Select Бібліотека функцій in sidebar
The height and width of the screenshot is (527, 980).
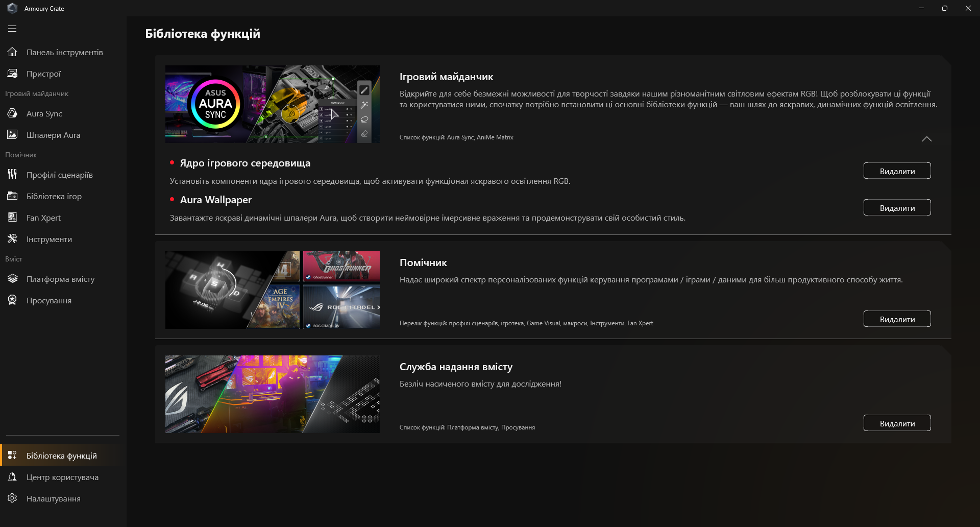click(63, 456)
